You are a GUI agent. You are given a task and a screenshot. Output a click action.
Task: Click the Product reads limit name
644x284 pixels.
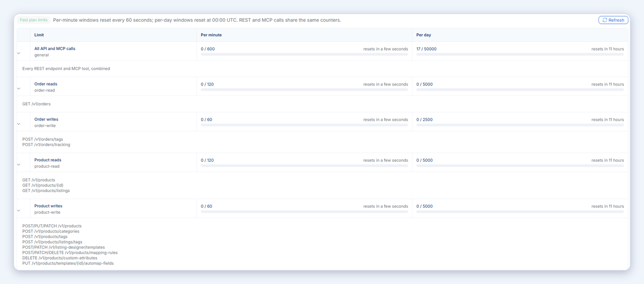click(48, 160)
